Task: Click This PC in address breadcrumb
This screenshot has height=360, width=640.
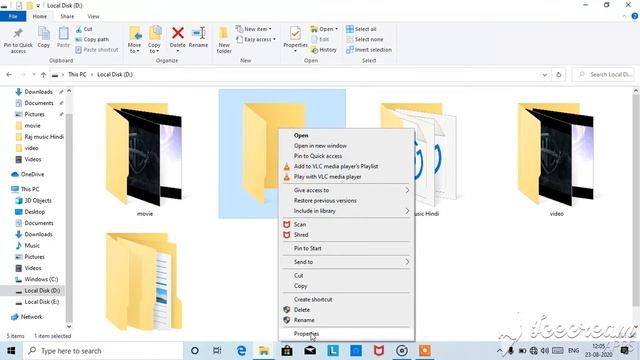Action: (77, 75)
